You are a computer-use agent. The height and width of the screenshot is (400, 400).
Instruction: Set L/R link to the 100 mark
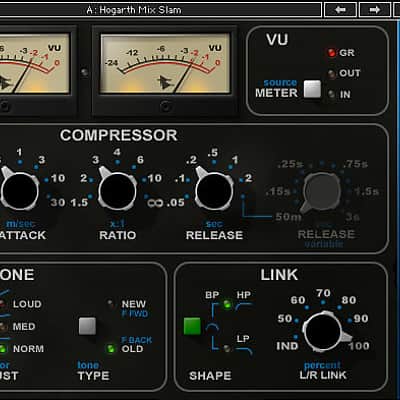(359, 346)
